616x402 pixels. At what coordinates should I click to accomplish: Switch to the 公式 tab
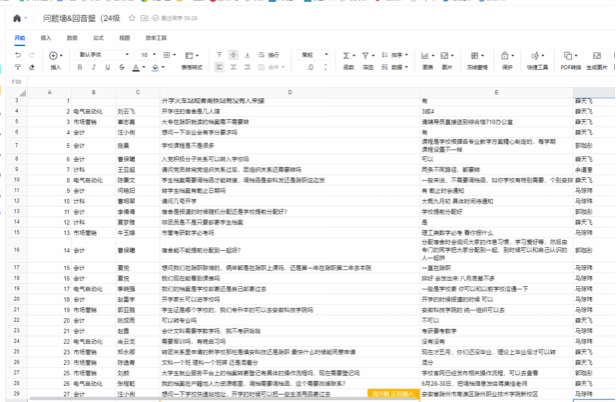click(98, 36)
